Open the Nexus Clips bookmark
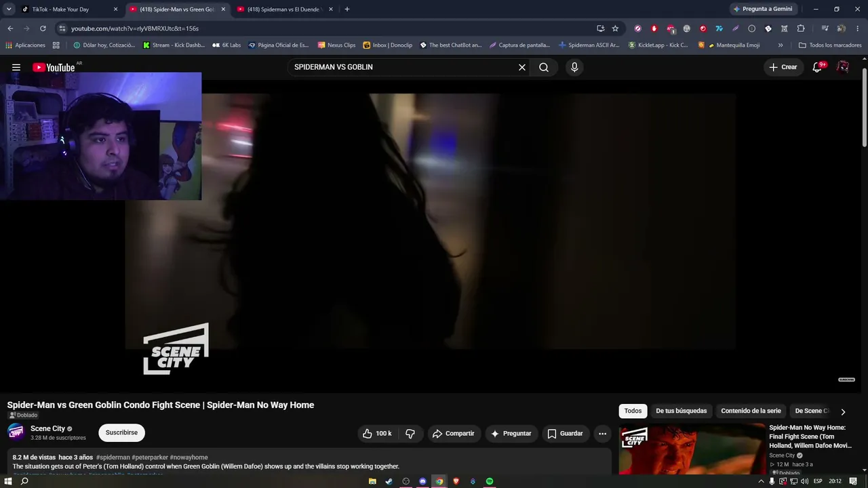868x488 pixels. (x=336, y=45)
